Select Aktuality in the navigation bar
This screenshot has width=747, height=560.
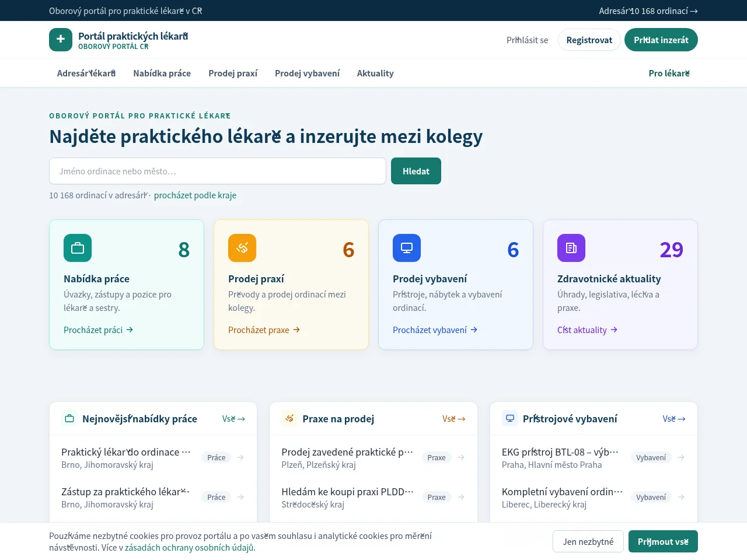375,73
